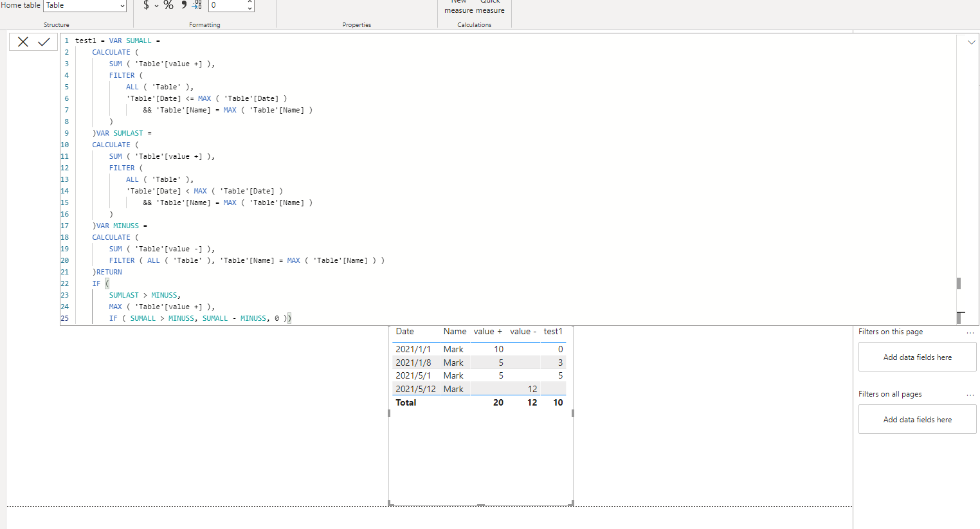Apply currency format with the dollar icon

coord(147,5)
